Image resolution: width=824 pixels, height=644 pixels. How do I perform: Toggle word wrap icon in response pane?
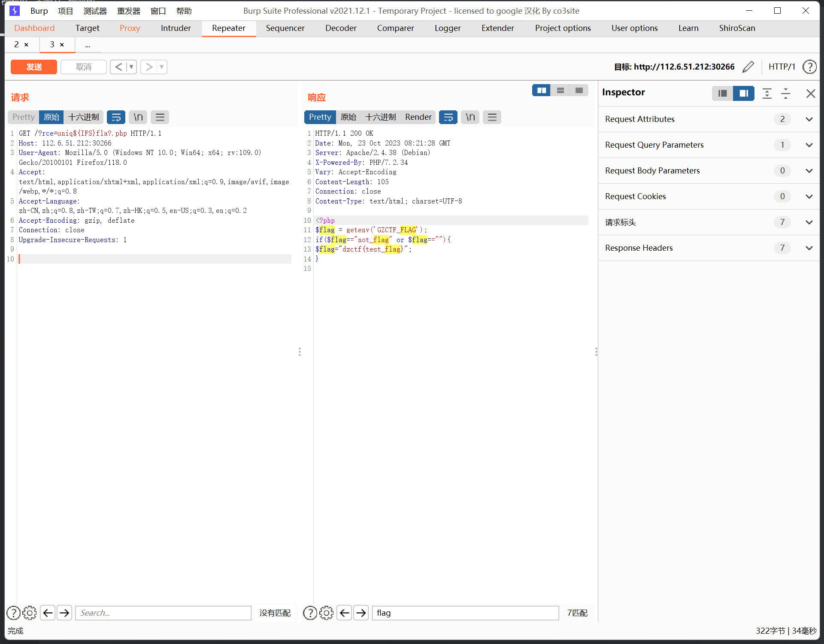click(x=448, y=117)
